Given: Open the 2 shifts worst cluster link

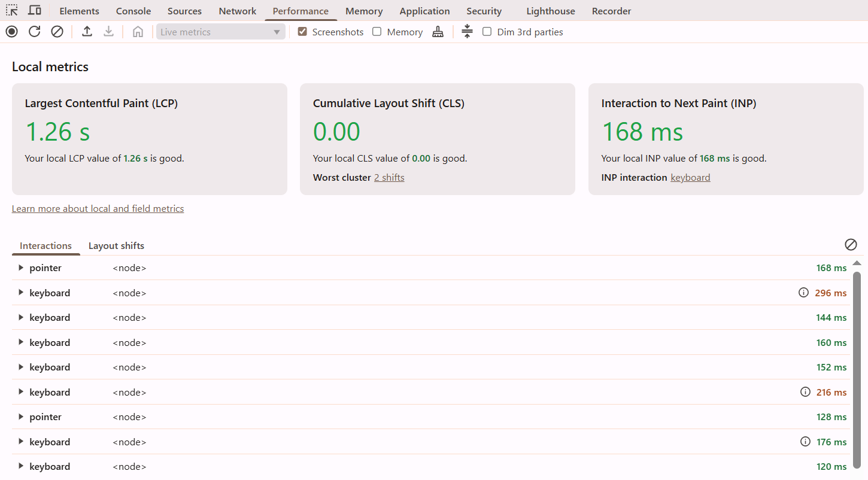Looking at the screenshot, I should pyautogui.click(x=389, y=177).
